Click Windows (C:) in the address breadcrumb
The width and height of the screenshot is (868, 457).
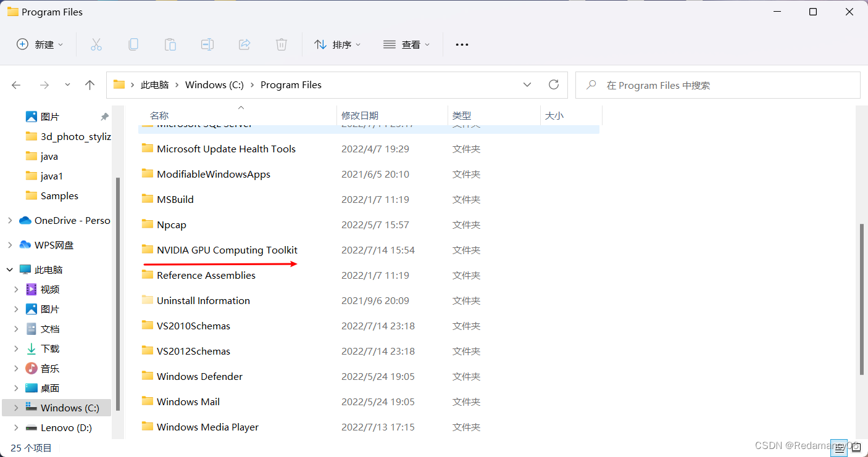click(x=214, y=85)
